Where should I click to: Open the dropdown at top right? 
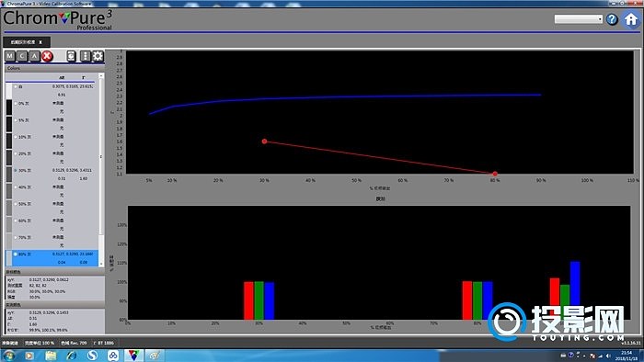579,19
